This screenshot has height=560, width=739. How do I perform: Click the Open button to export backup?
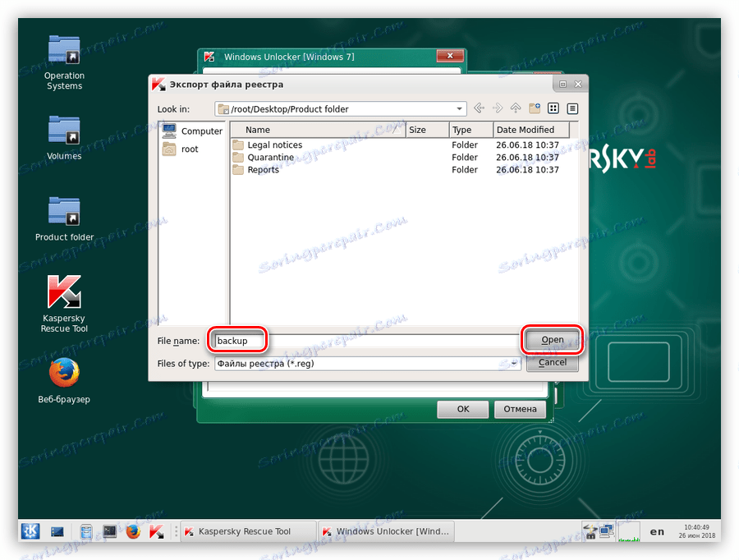click(x=551, y=339)
